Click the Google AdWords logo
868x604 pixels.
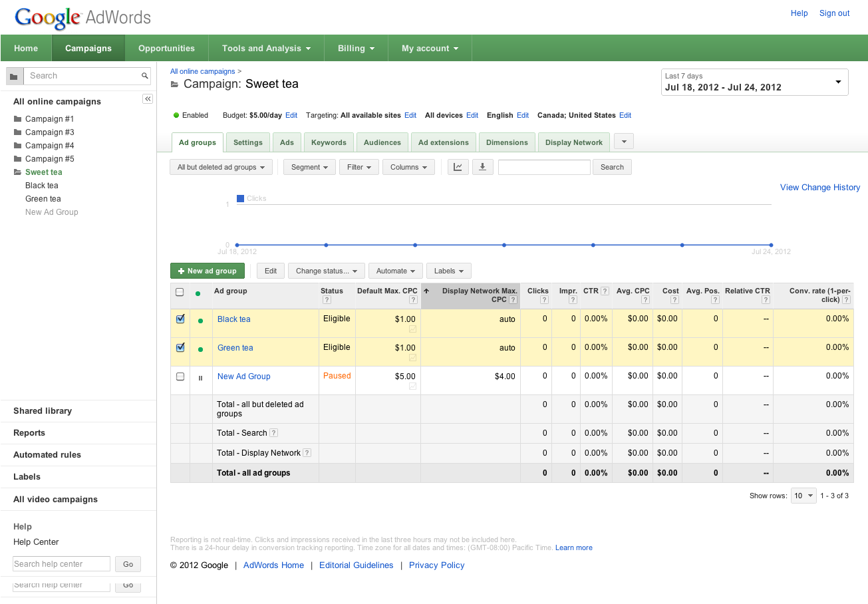(83, 17)
